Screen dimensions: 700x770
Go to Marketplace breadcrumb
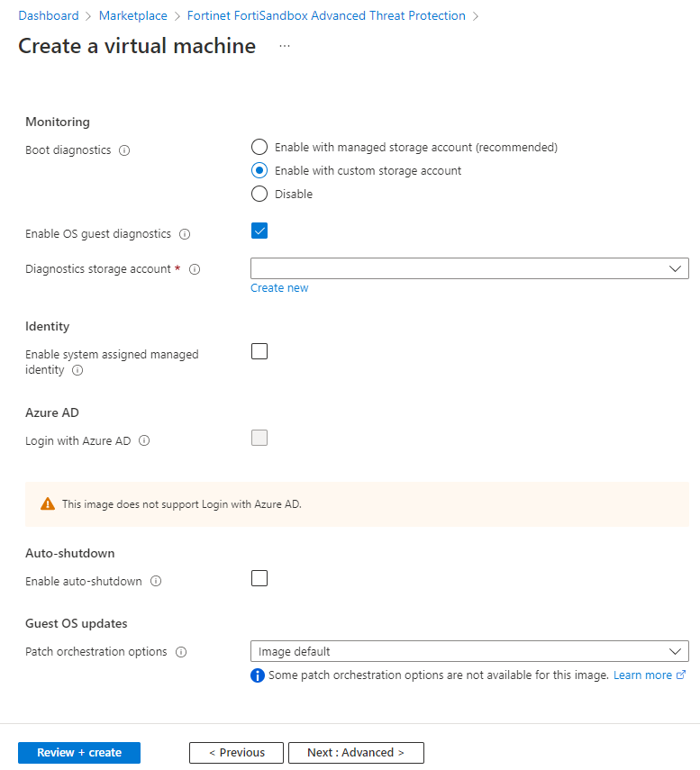click(133, 15)
